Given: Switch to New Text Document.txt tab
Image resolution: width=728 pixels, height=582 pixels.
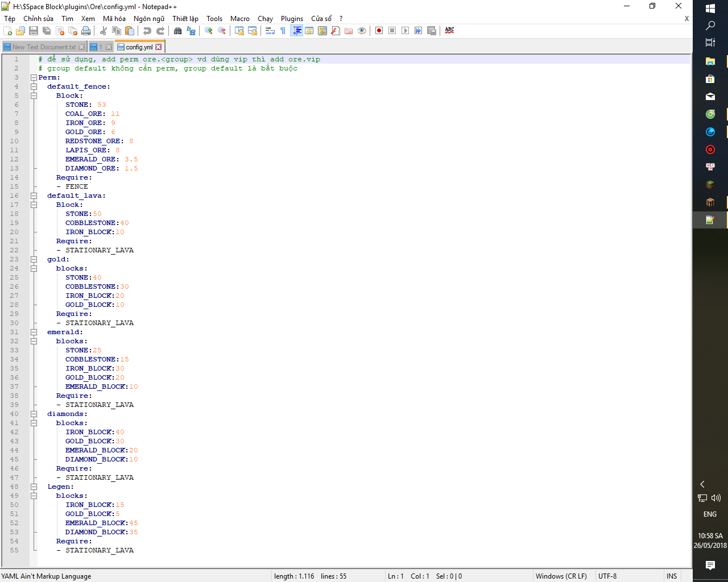Looking at the screenshot, I should [43, 47].
